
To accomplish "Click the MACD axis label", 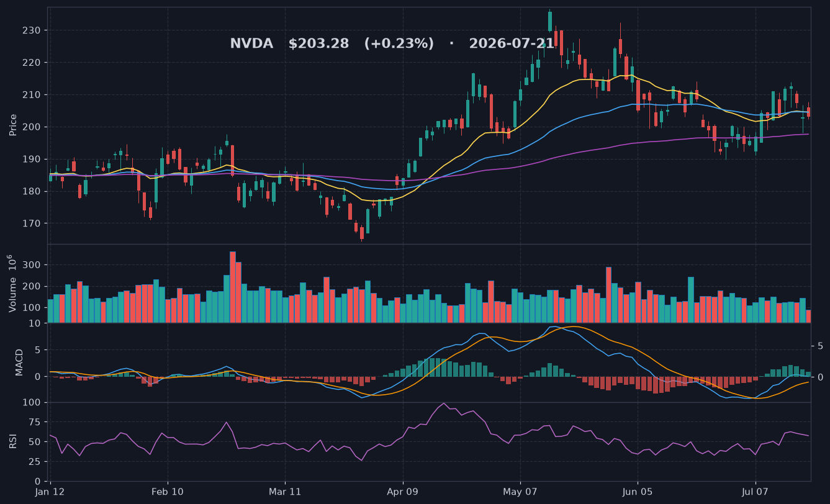I will coord(19,362).
